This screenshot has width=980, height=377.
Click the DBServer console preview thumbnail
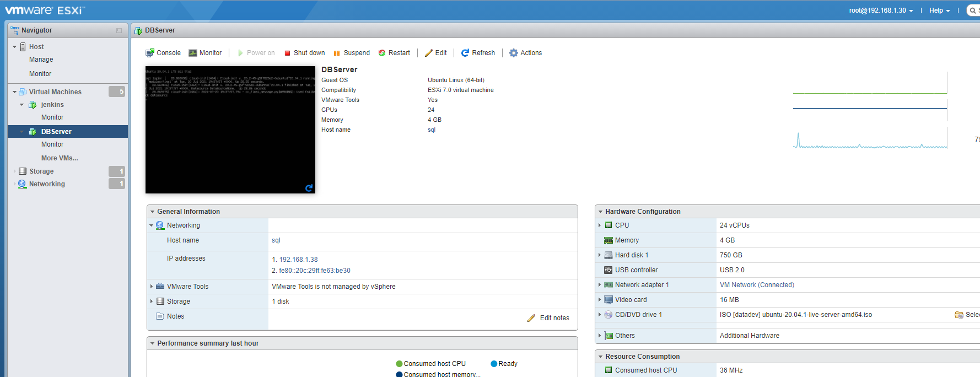tap(230, 130)
